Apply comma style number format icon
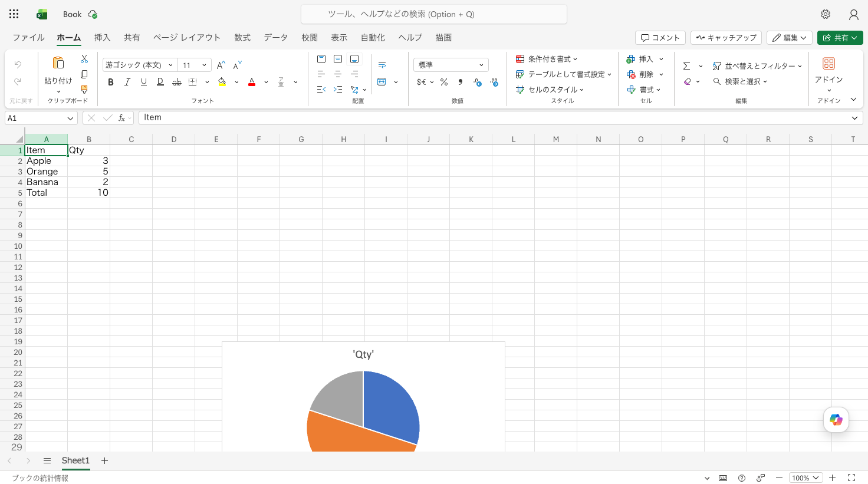 [x=461, y=82]
